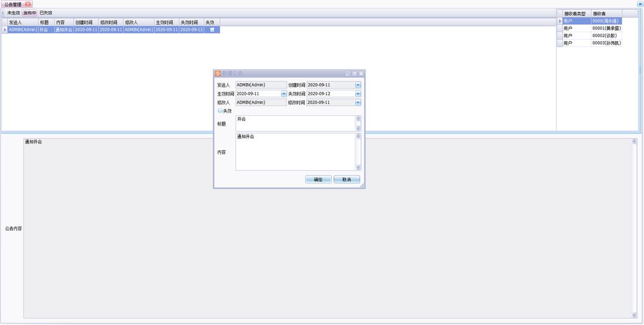Viewport: 644px width, 325px height.
Task: Select the 发布中 filter
Action: (x=30, y=13)
